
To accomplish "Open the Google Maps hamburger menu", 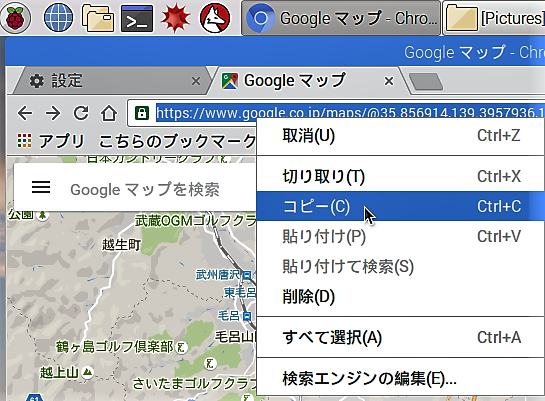I will (x=41, y=188).
